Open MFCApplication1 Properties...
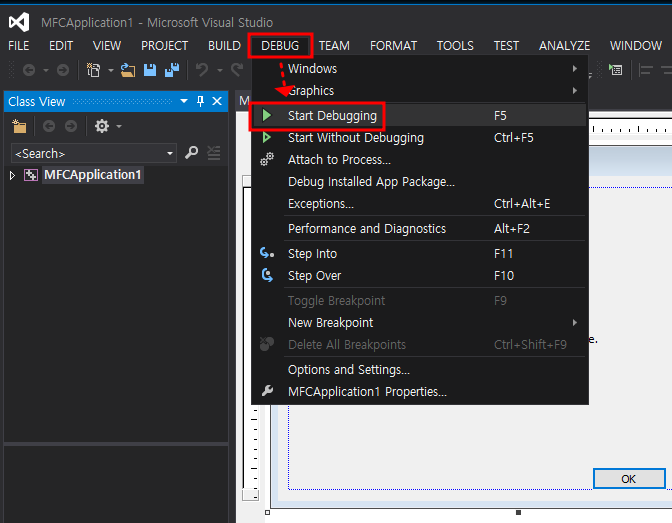This screenshot has width=672, height=523. coord(420,391)
